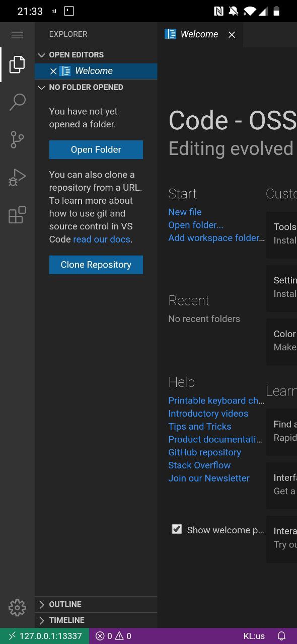Close the Welcome editor tab
This screenshot has width=297, height=644.
coord(232,35)
